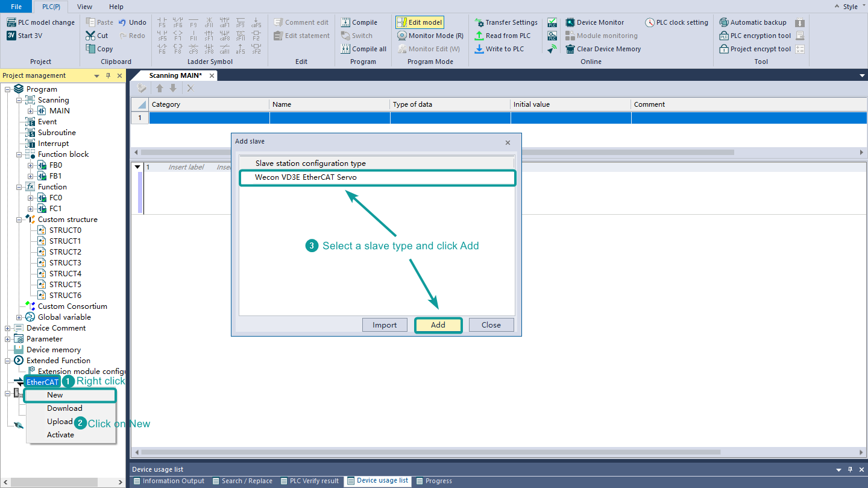Pin the Project management panel
This screenshot has width=868, height=488.
[x=108, y=76]
